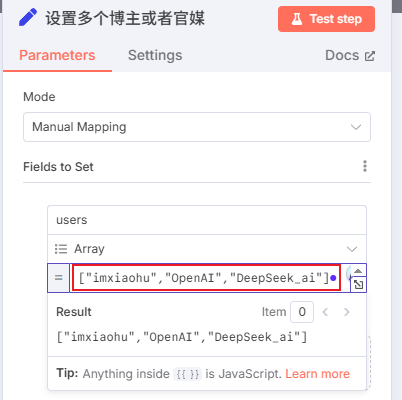Click the node title 设置多个博主或者官媒

point(125,18)
